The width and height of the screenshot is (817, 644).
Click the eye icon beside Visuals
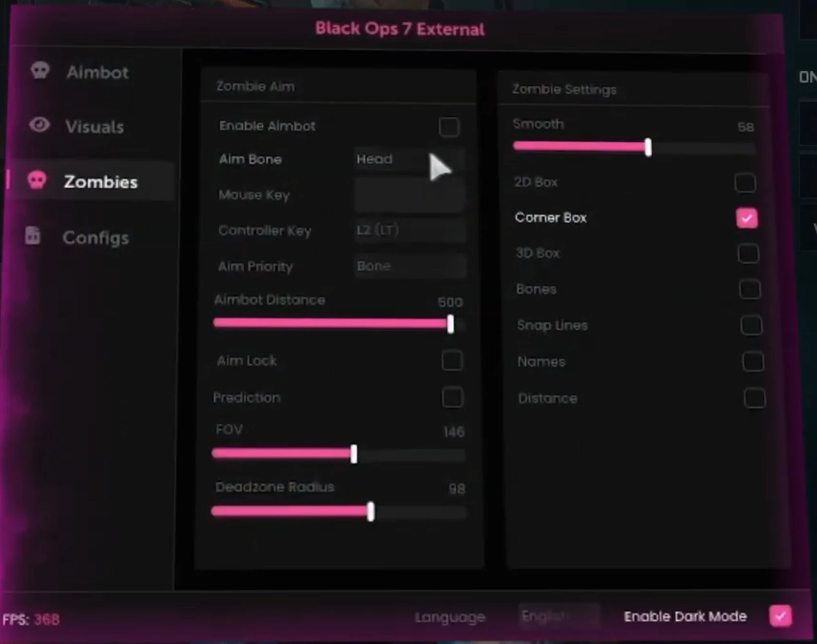tap(39, 125)
